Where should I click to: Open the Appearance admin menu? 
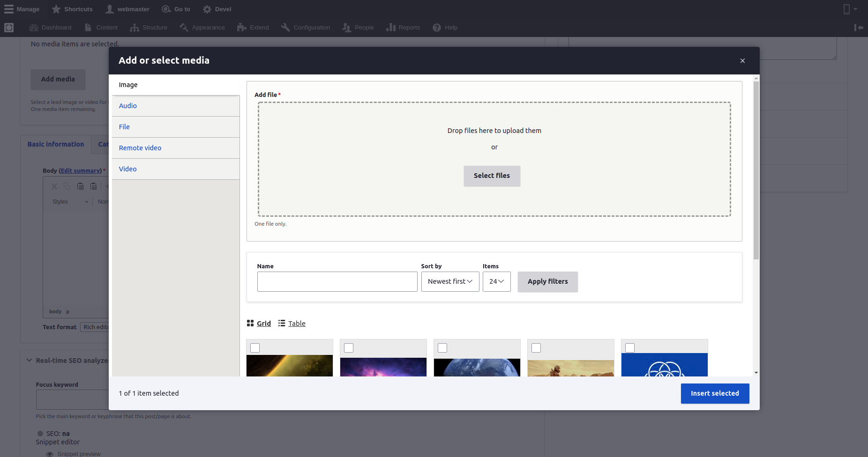202,28
